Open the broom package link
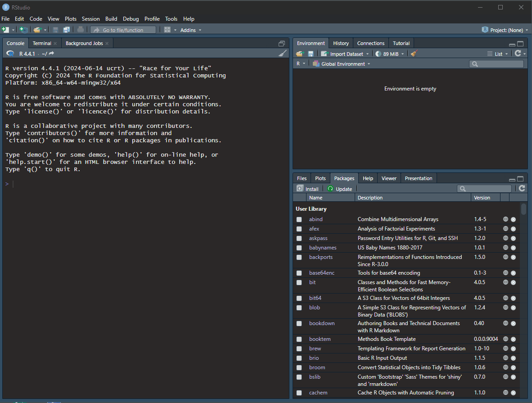This screenshot has height=403, width=532. pyautogui.click(x=317, y=367)
